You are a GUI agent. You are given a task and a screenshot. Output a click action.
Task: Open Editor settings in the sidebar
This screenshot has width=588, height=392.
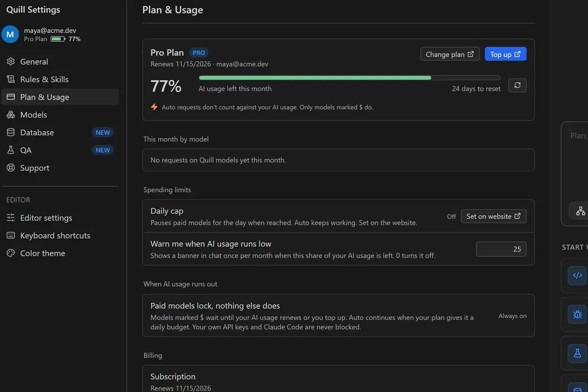point(60,218)
